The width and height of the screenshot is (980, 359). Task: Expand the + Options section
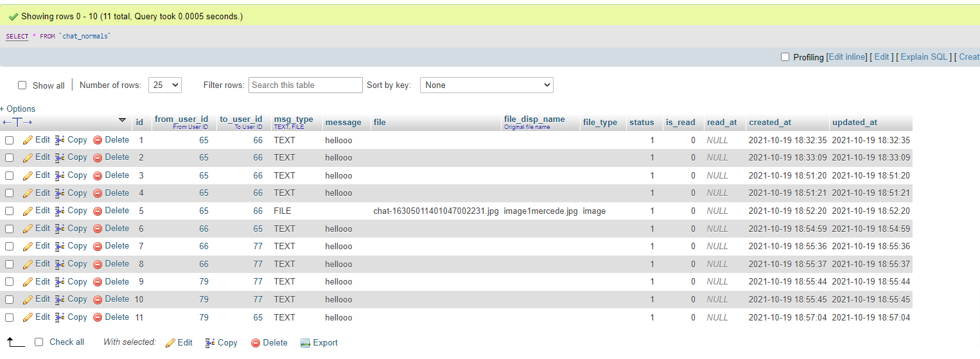click(x=18, y=109)
